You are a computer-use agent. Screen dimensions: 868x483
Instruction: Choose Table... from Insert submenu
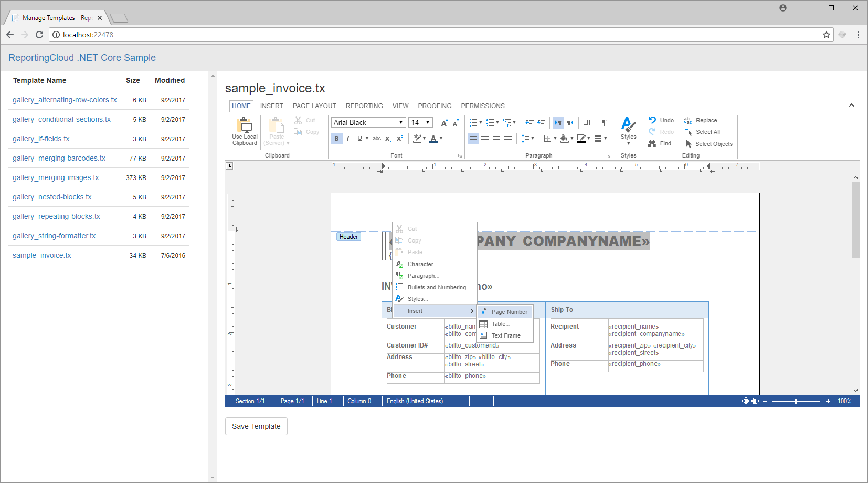(x=504, y=324)
